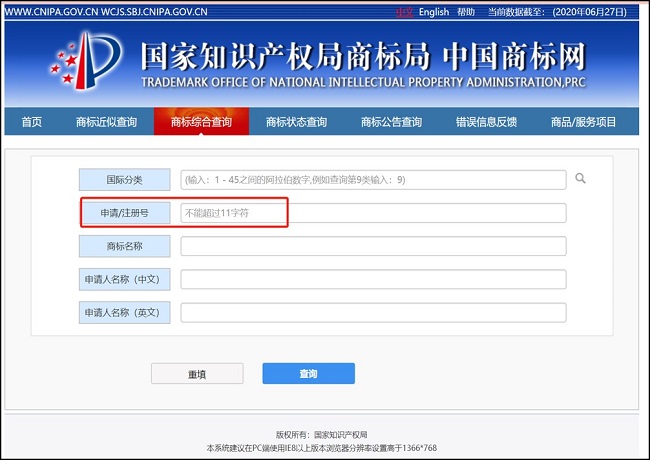The image size is (650, 460).
Task: Click the 申请/注册号 label
Action: (124, 213)
